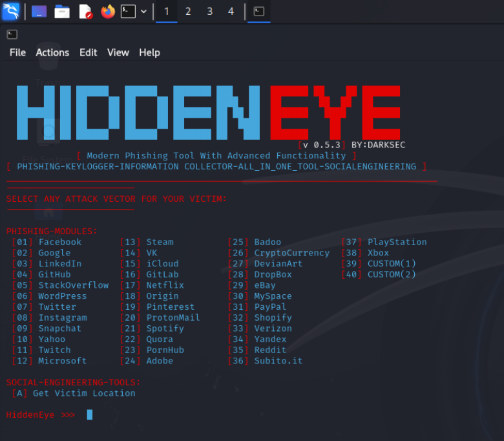The image size is (504, 441).
Task: Click the [33] Verizon module entry
Action: 260,328
